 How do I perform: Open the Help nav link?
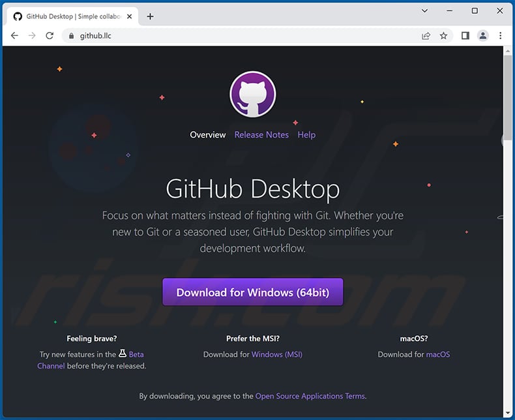tap(306, 135)
